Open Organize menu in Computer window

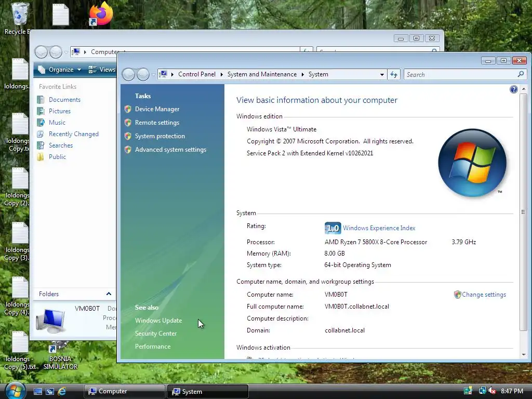[x=60, y=70]
